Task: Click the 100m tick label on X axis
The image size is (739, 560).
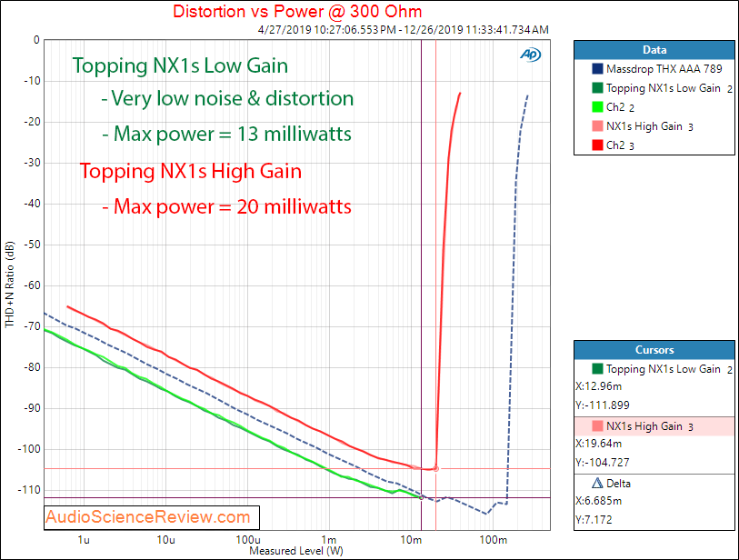Action: click(x=494, y=540)
